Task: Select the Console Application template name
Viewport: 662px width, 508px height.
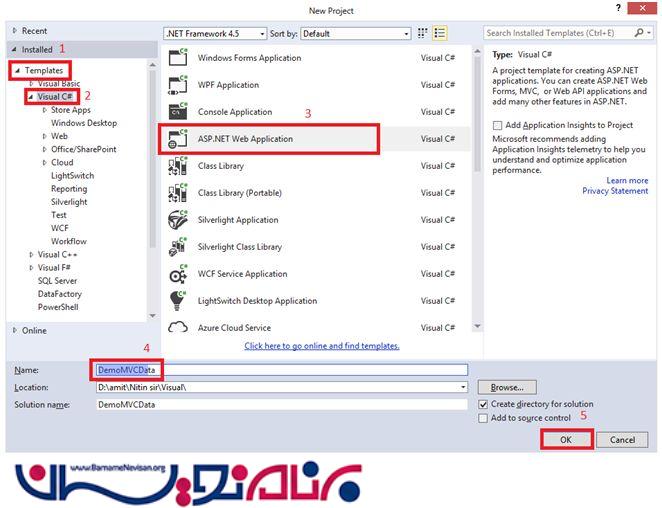Action: (235, 112)
